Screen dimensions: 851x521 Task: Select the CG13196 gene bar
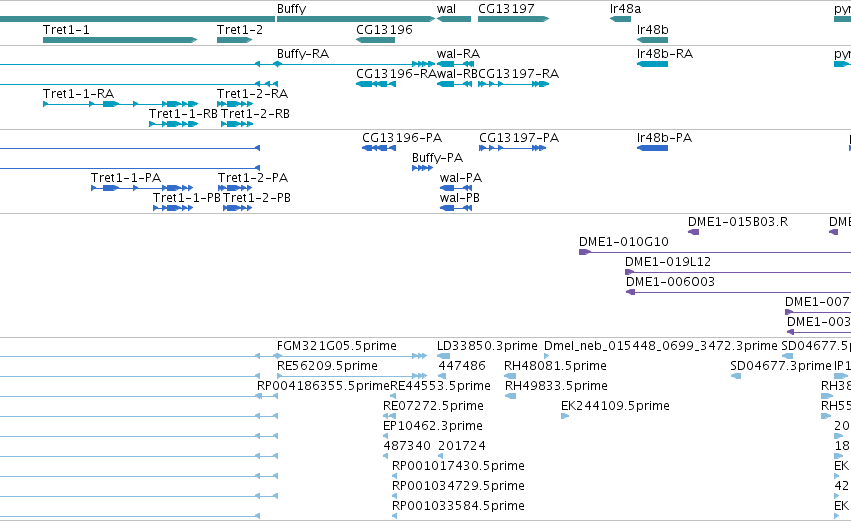click(x=376, y=40)
